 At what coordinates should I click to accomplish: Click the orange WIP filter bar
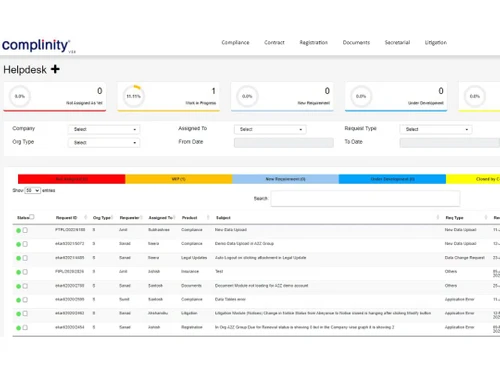(x=179, y=179)
